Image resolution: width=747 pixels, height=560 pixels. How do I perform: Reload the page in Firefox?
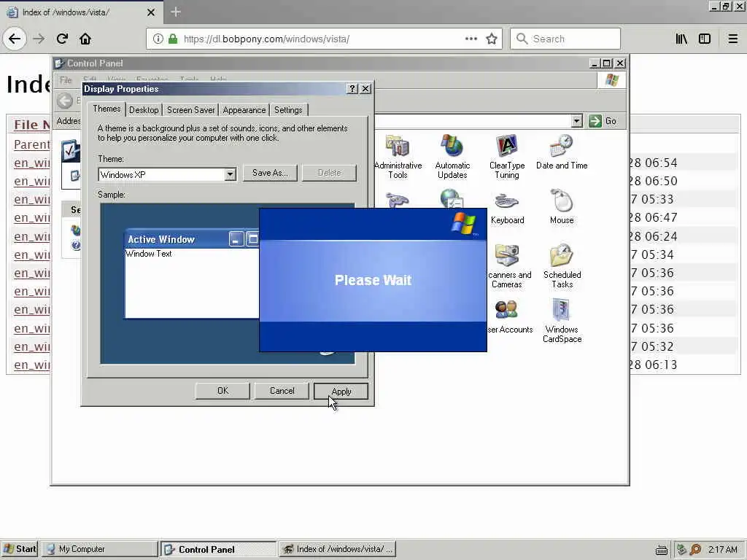click(62, 39)
